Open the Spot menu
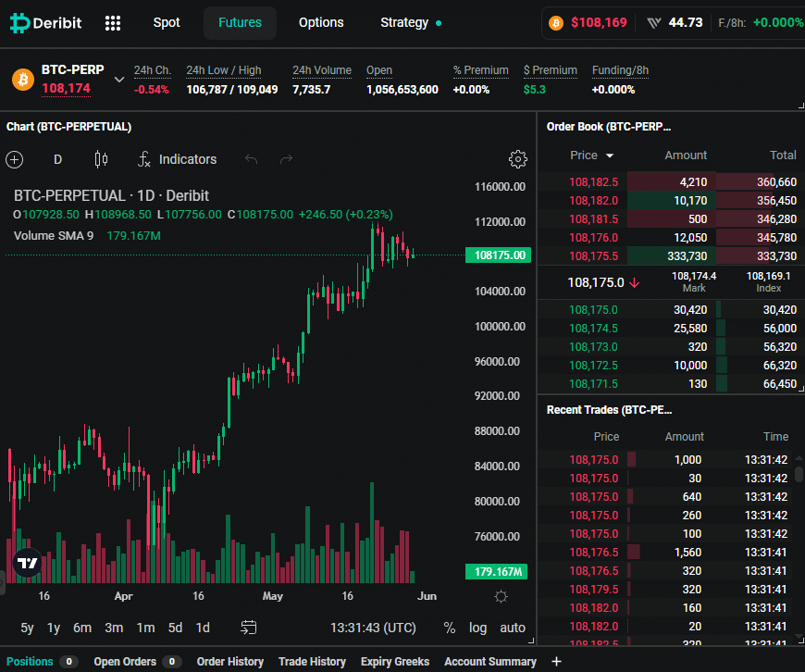Image resolution: width=805 pixels, height=672 pixels. tap(167, 22)
